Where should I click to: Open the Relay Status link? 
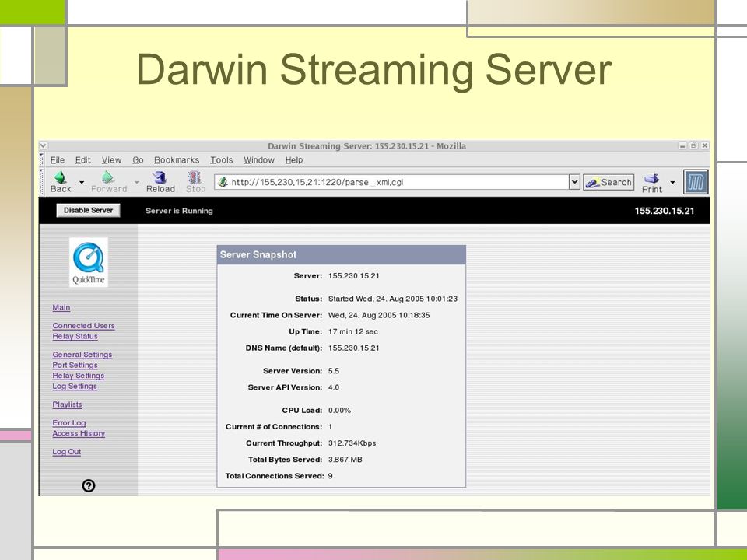click(75, 336)
